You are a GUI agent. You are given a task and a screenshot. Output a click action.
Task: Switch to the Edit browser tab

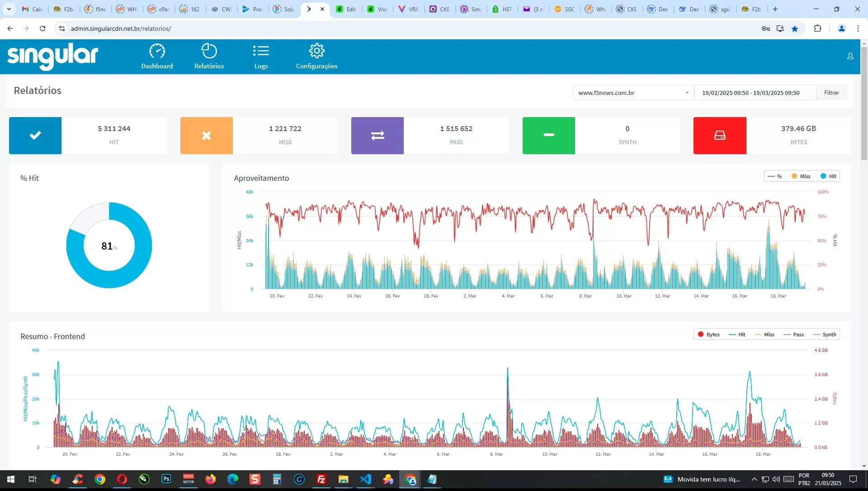[346, 9]
